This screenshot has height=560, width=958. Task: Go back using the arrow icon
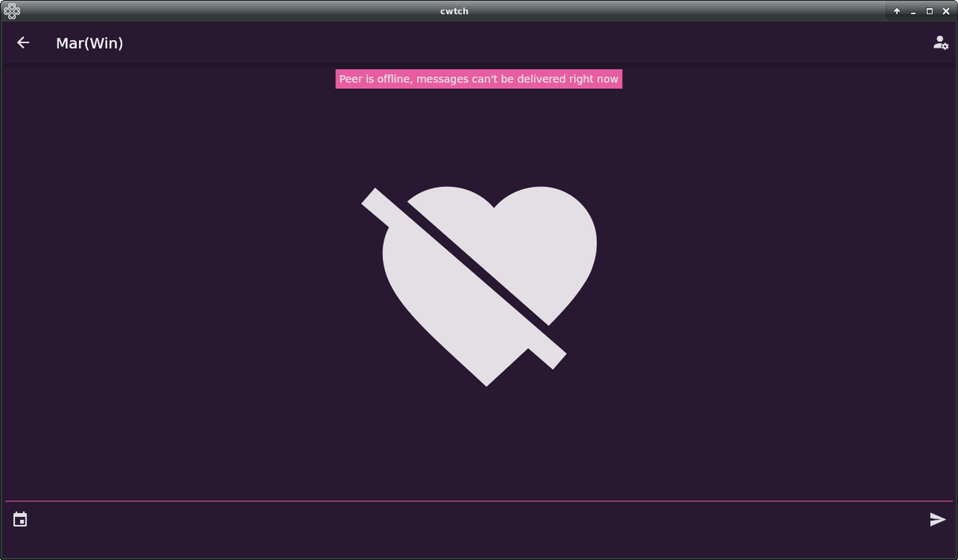click(23, 43)
